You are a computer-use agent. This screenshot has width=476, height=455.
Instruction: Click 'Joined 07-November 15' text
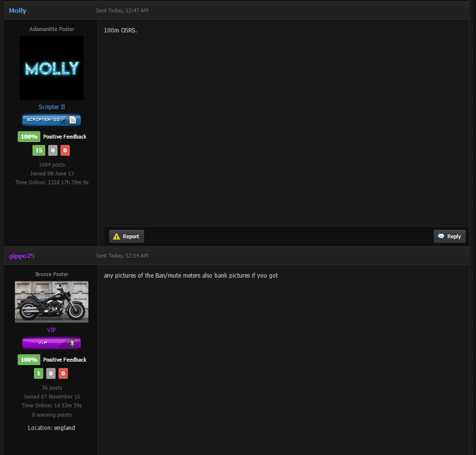(x=52, y=397)
